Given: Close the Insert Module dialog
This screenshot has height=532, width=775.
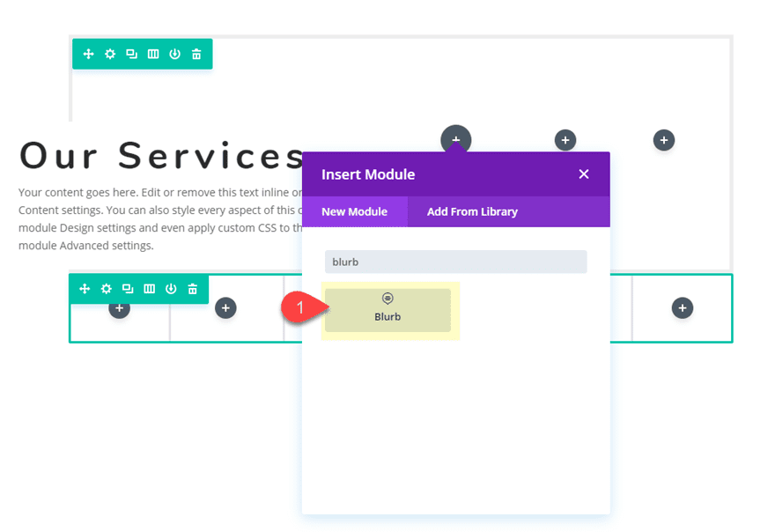Looking at the screenshot, I should (x=584, y=174).
